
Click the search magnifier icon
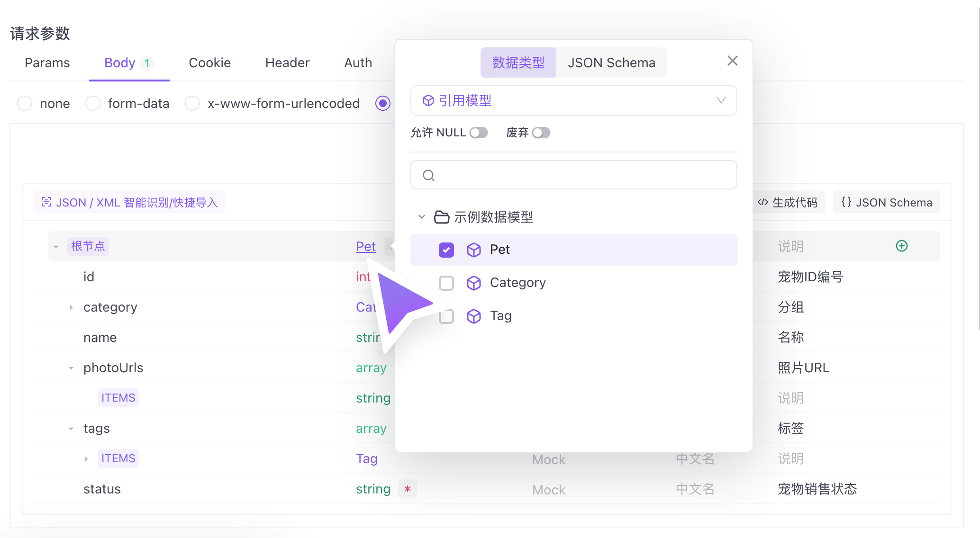428,175
